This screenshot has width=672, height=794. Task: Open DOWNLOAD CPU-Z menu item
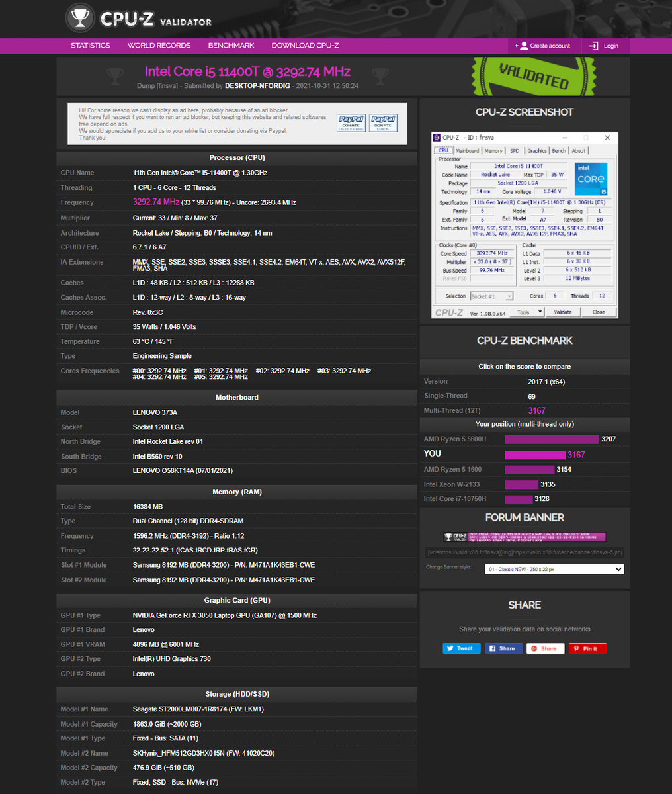point(305,46)
